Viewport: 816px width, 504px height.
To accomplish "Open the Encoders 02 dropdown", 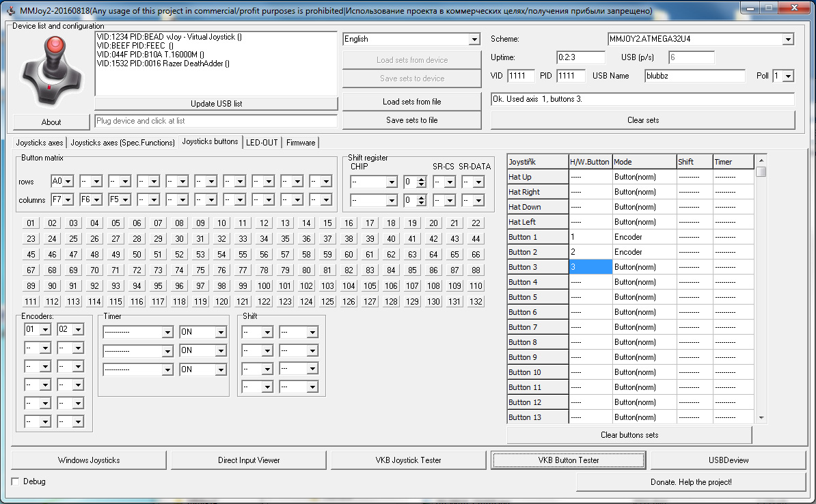I will (x=78, y=329).
